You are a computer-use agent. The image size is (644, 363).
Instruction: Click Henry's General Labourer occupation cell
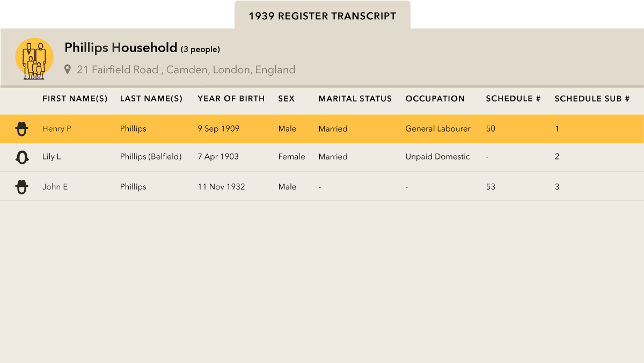(438, 129)
